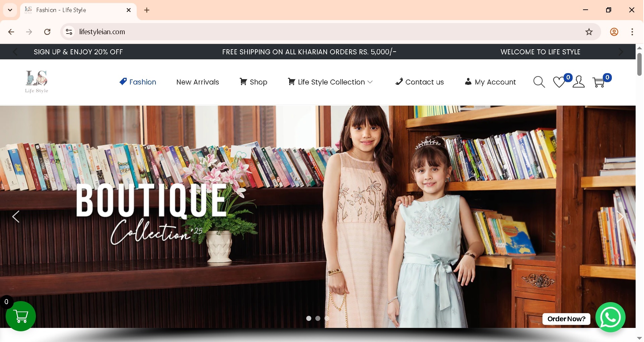Expand the Life Style Collection dropdown
The image size is (644, 342).
coord(330,81)
